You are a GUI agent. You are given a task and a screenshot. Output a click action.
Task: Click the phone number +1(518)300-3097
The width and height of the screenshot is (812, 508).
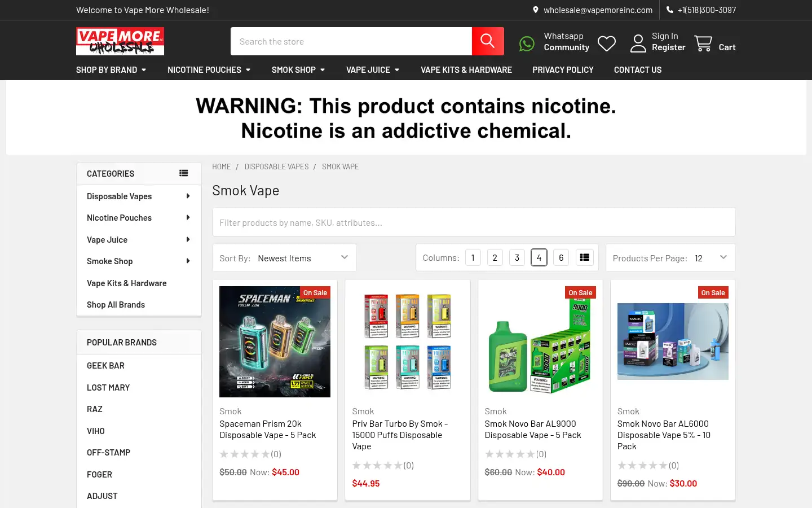(707, 10)
